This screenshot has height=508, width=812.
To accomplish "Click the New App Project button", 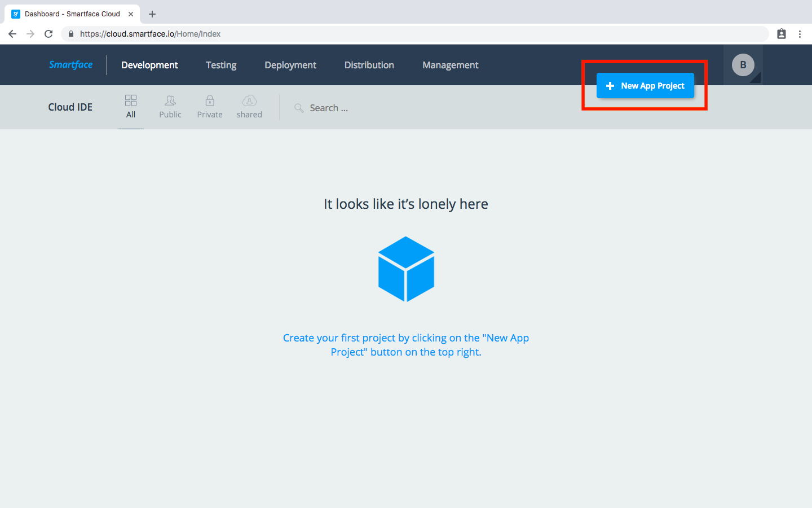I will (645, 86).
